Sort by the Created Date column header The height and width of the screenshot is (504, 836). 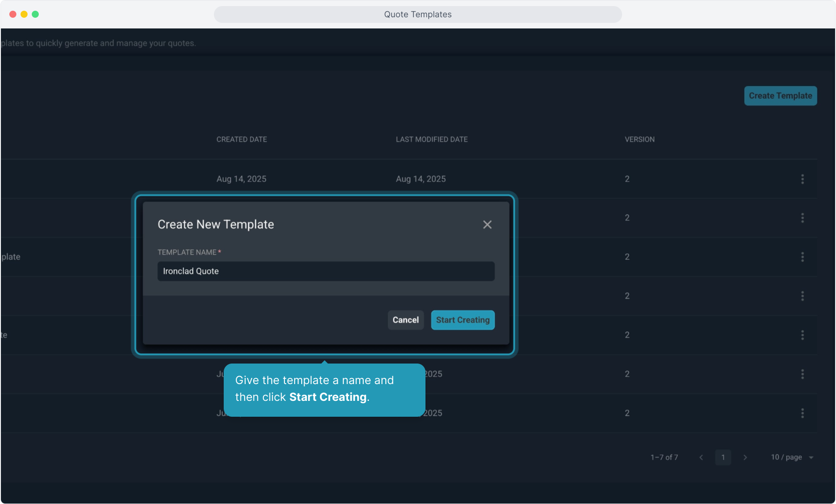pos(241,140)
